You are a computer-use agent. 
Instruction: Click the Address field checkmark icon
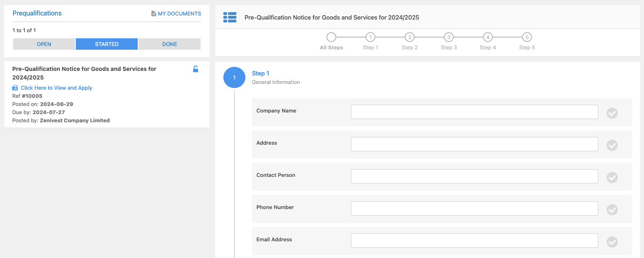[x=612, y=145]
